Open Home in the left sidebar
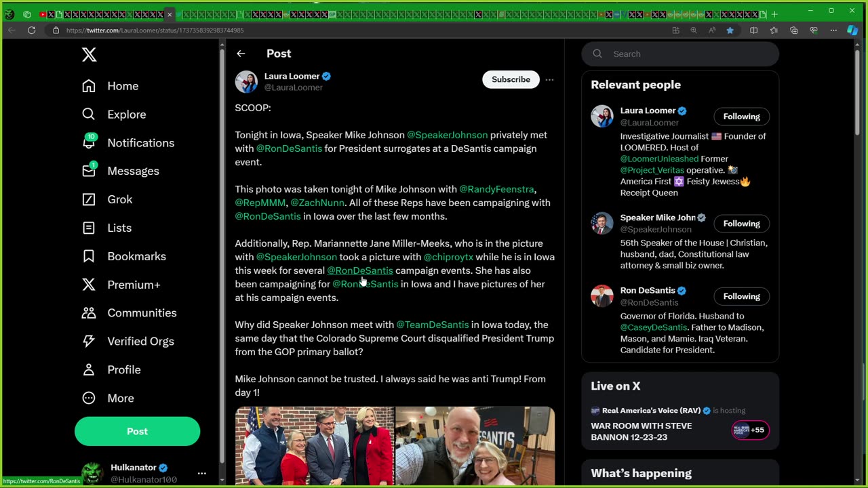The width and height of the screenshot is (868, 488). pyautogui.click(x=111, y=86)
